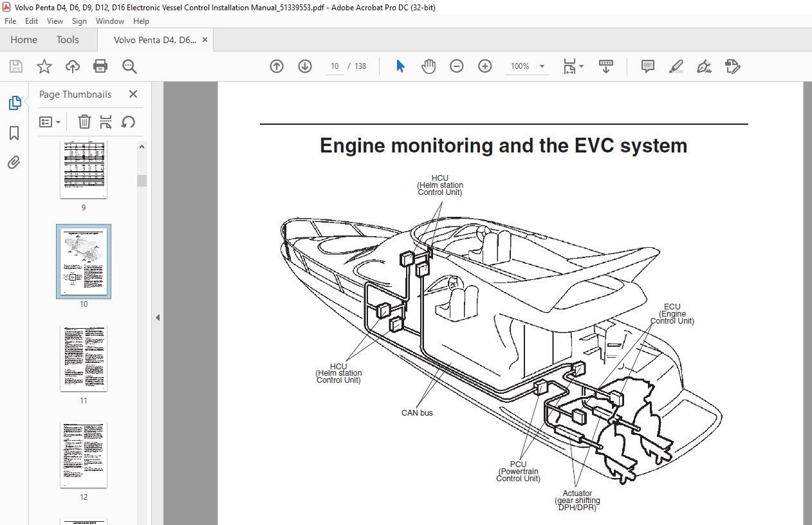The width and height of the screenshot is (812, 525).
Task: Print the document using printer icon
Action: [x=100, y=66]
